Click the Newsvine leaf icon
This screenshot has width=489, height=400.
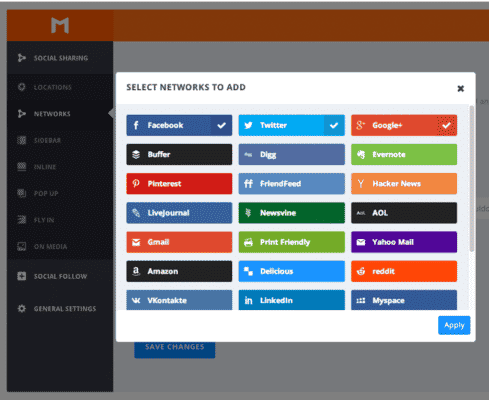point(248,213)
